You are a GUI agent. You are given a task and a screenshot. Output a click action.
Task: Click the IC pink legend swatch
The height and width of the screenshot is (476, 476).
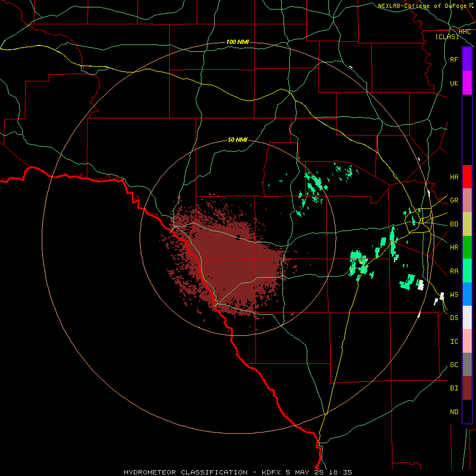tap(467, 341)
